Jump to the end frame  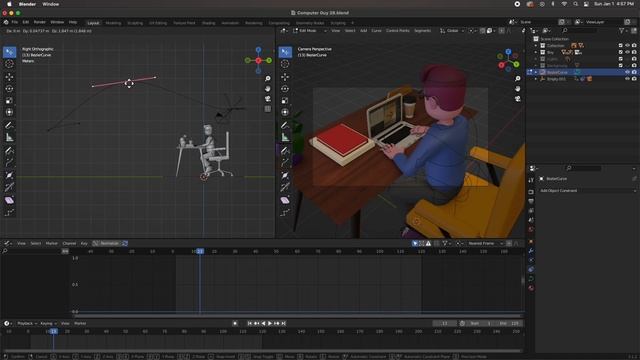pyautogui.click(x=284, y=323)
